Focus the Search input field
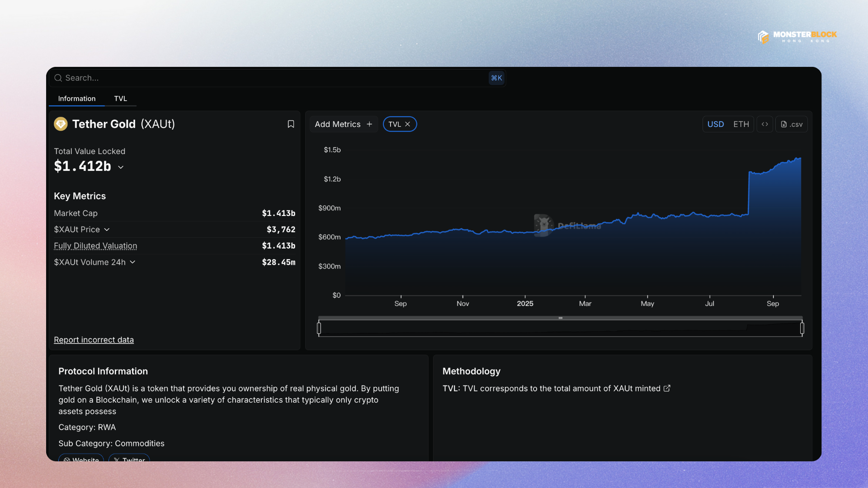868x488 pixels. click(x=277, y=78)
